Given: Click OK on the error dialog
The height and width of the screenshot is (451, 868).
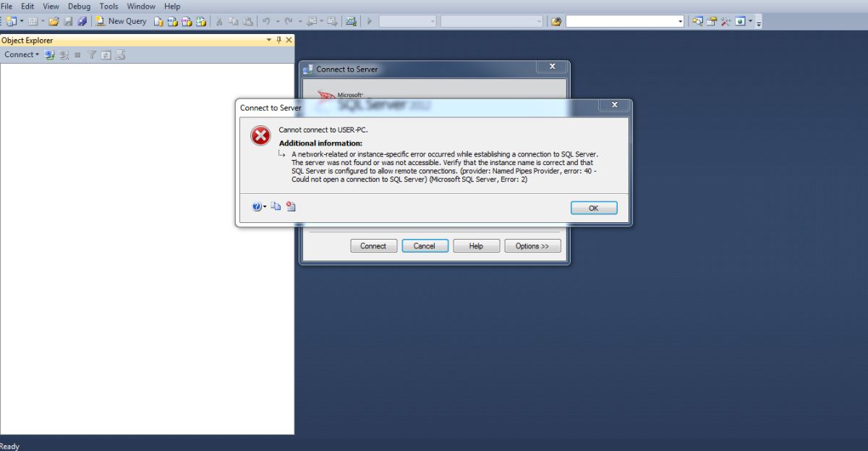Looking at the screenshot, I should [x=594, y=208].
